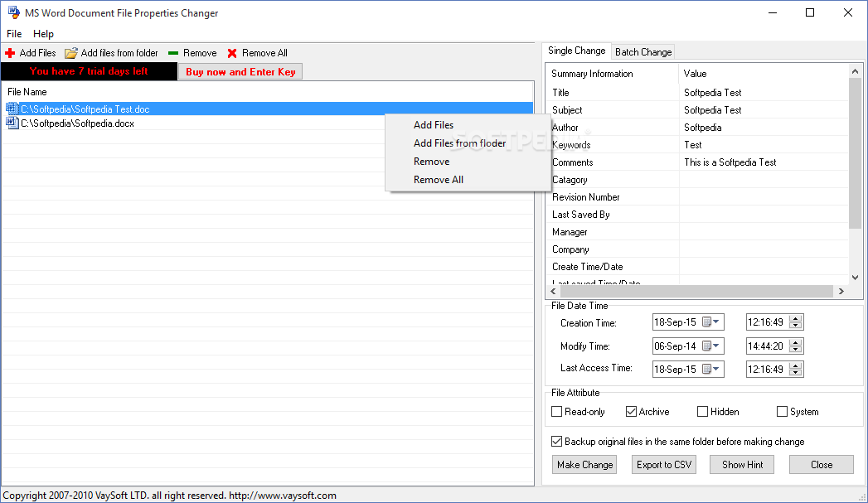The width and height of the screenshot is (868, 503).
Task: Enable the System attribute checkbox
Action: pyautogui.click(x=783, y=412)
